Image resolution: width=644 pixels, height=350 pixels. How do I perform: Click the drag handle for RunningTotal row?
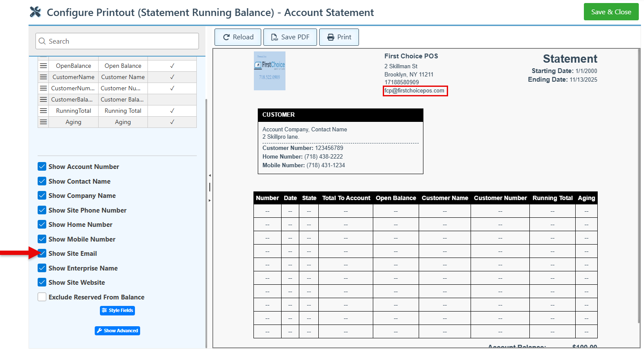[x=43, y=111]
